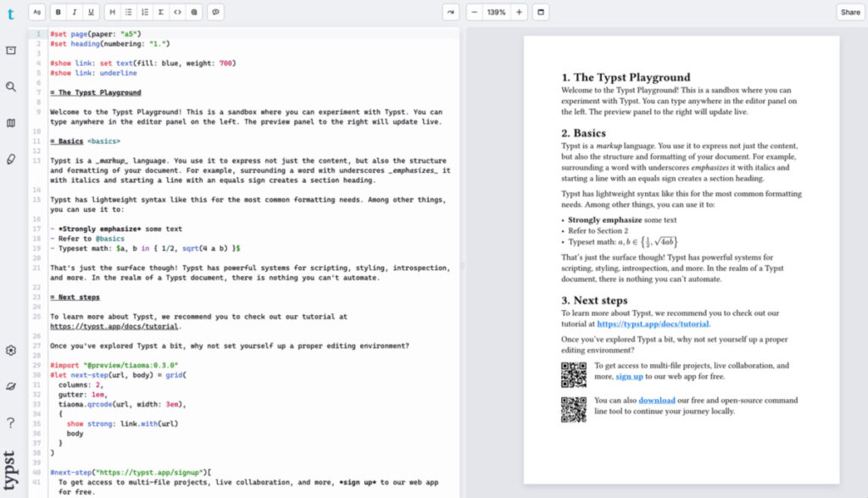
Task: Zoom out the preview with the minus button
Action: tap(475, 12)
